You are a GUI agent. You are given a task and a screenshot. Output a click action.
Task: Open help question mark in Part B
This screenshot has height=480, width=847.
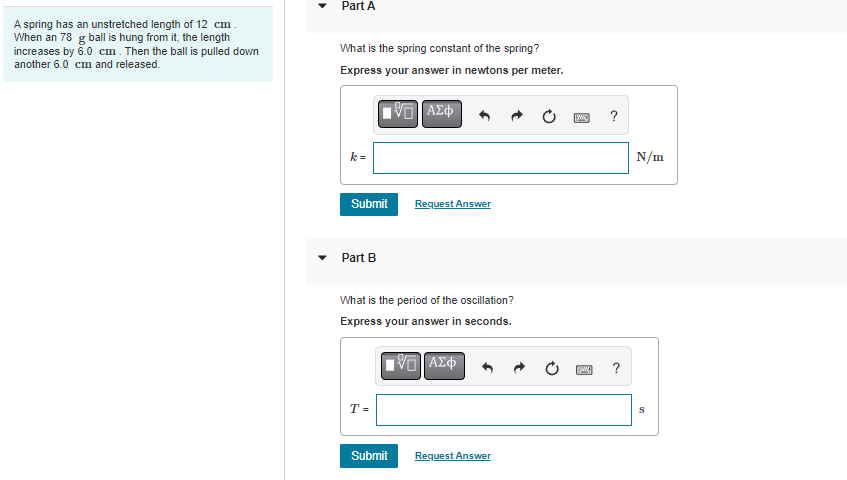tap(616, 368)
